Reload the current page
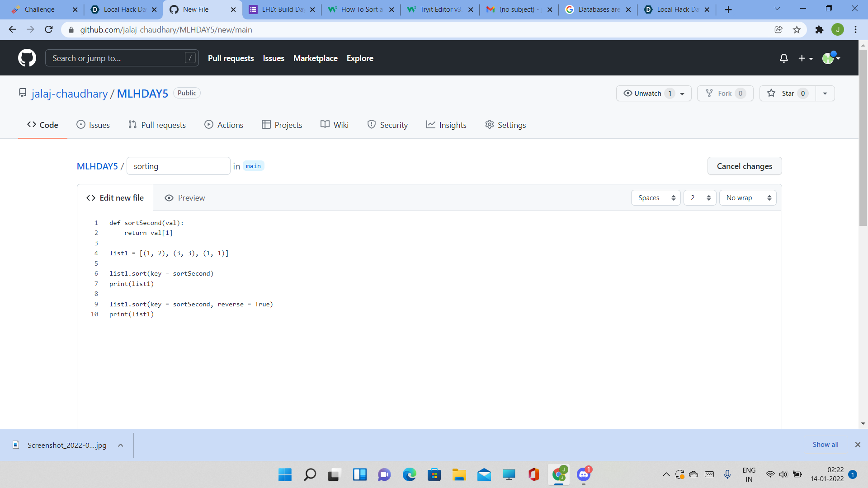868x488 pixels. pyautogui.click(x=49, y=30)
